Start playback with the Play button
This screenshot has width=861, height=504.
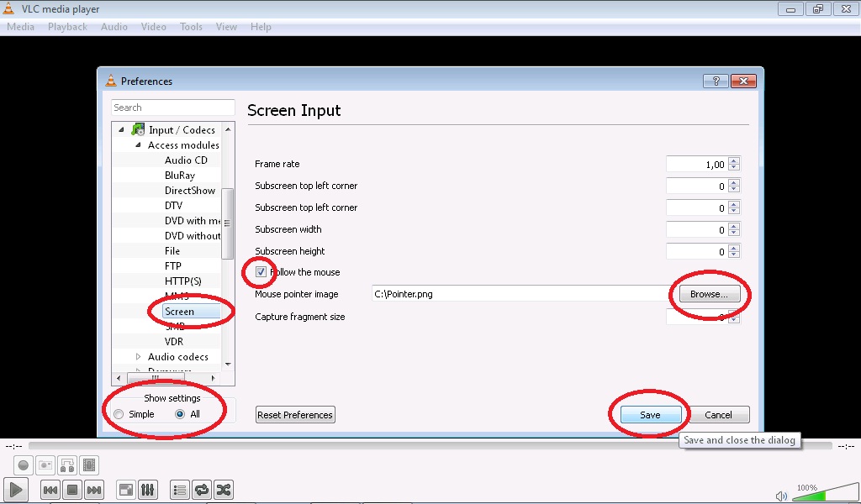[x=15, y=490]
